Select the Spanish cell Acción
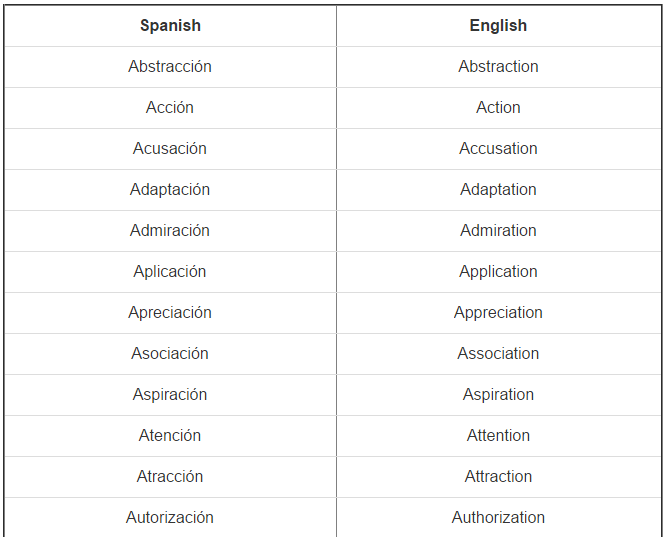Screen dimensions: 666x537 [170, 108]
